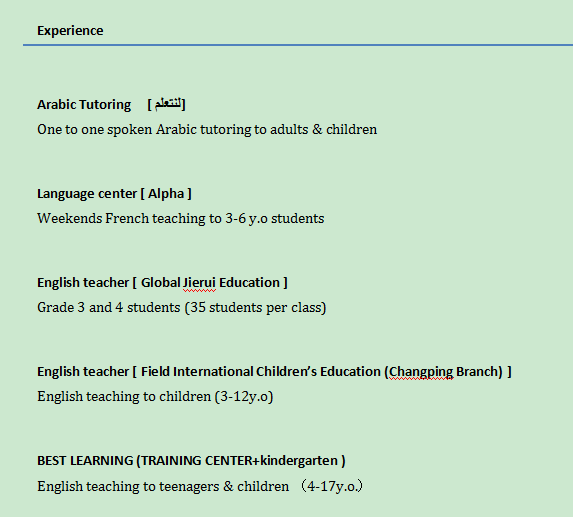573x517 pixels.
Task: Click the Weekends French teaching line
Action: click(x=181, y=218)
